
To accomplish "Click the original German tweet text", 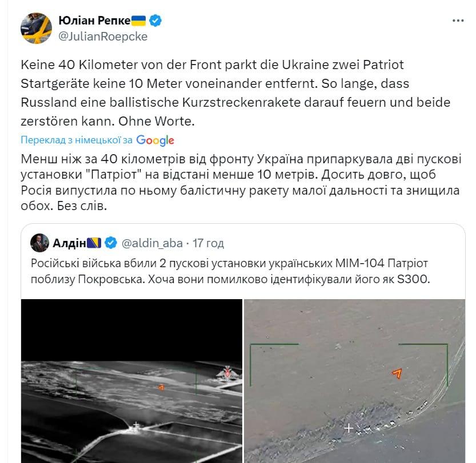I will (x=235, y=93).
